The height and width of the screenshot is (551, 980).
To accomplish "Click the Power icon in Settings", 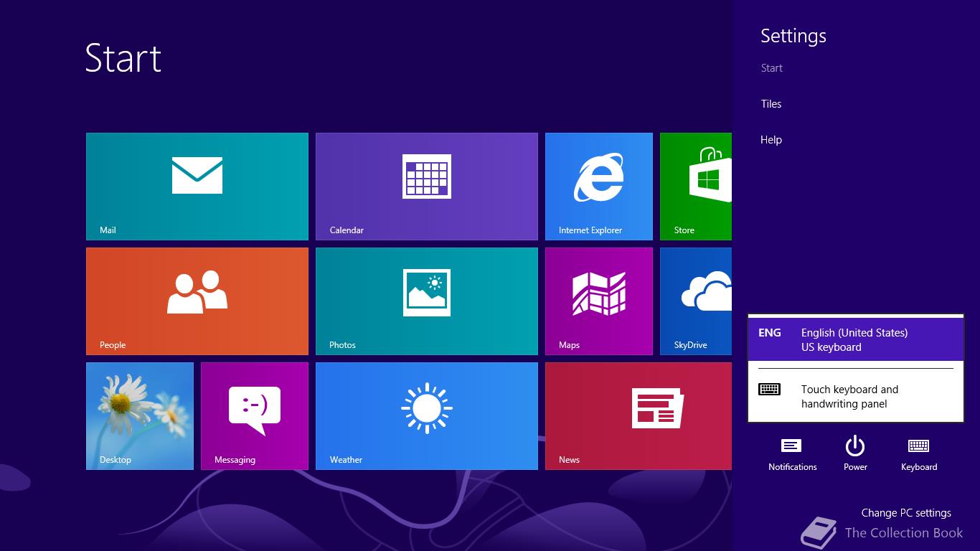I will (855, 453).
